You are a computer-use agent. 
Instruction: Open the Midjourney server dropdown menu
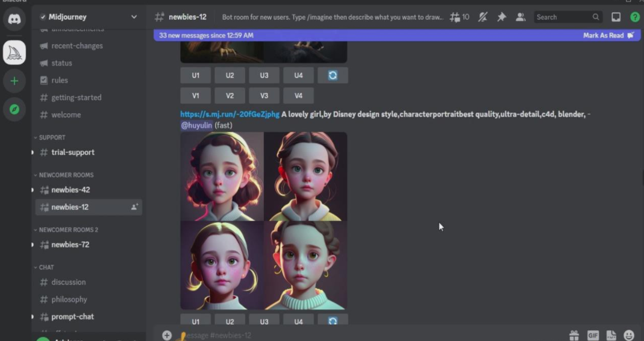tap(134, 17)
